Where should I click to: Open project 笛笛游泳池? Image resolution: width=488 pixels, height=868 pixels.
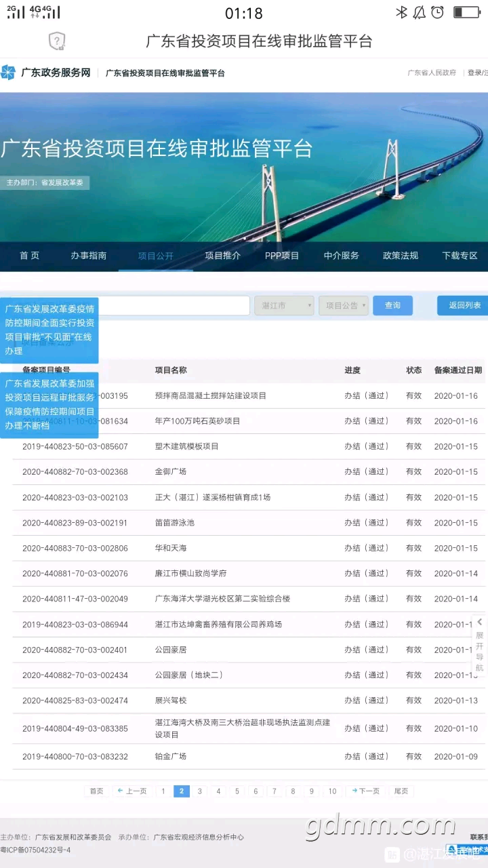click(x=175, y=523)
